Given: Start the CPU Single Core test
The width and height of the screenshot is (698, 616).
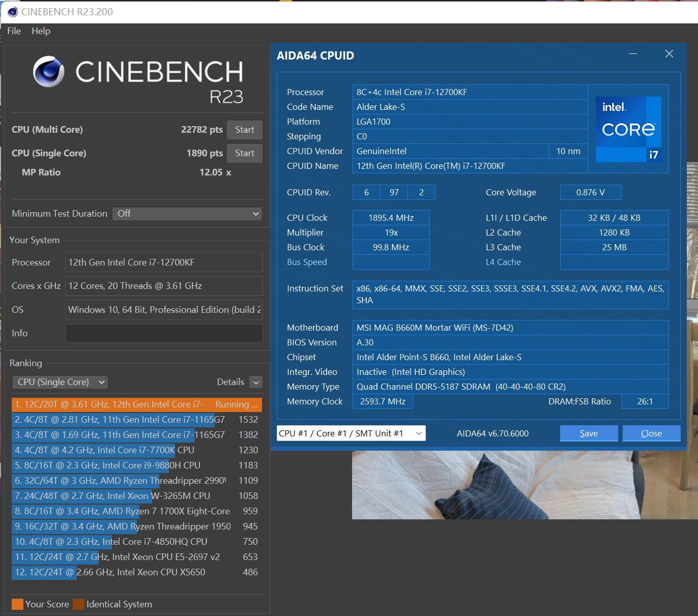Looking at the screenshot, I should pyautogui.click(x=244, y=153).
